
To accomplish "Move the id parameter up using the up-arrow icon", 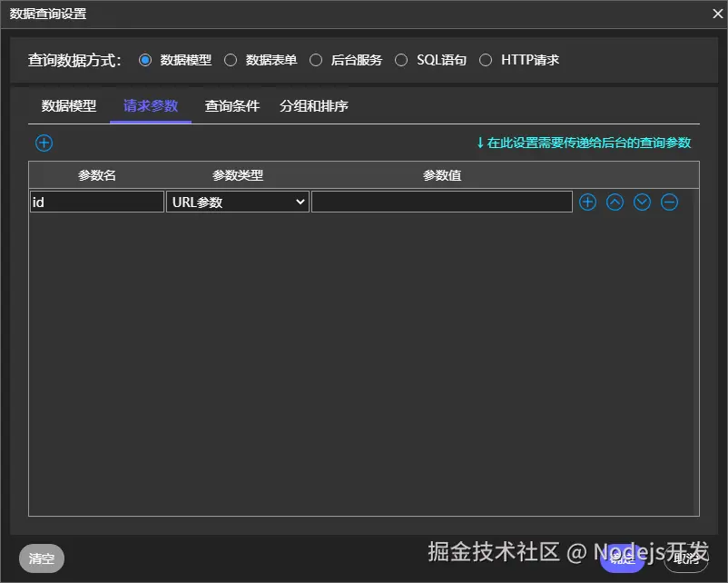I will [x=615, y=202].
